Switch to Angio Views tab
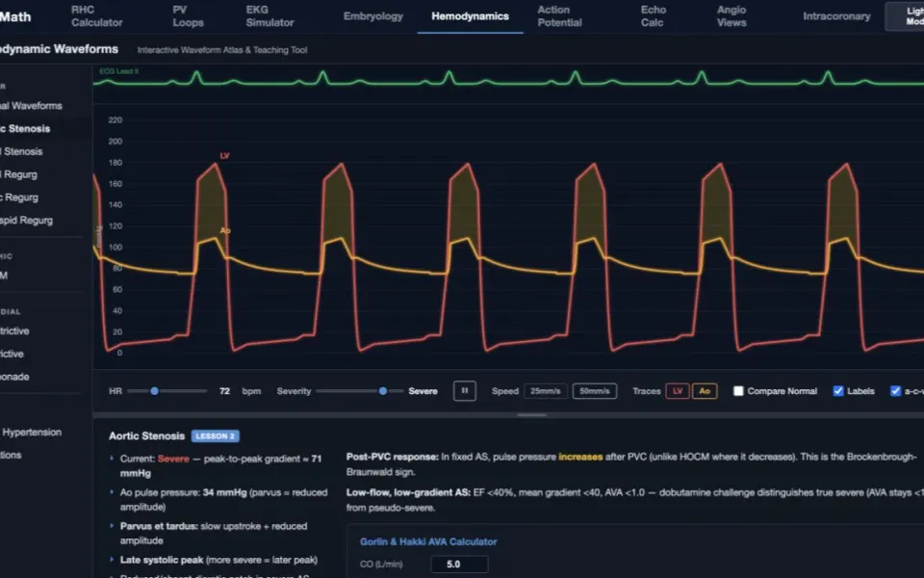 point(731,16)
